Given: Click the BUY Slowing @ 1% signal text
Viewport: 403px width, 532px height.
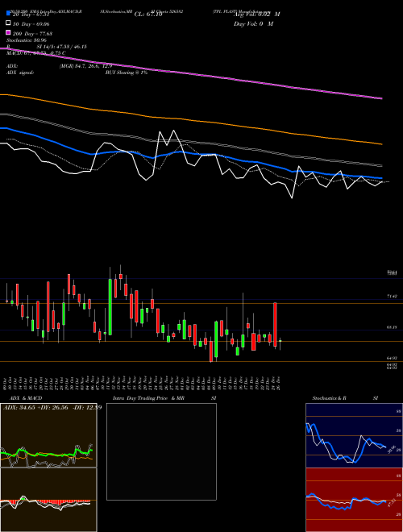Looking at the screenshot, I should pyautogui.click(x=127, y=73).
